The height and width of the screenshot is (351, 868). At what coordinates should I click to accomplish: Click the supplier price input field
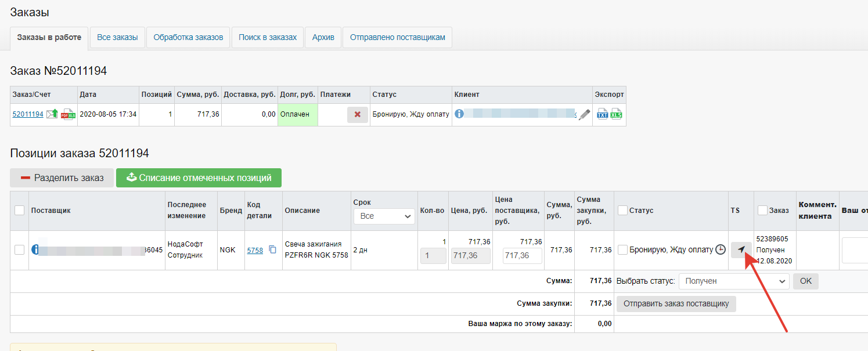pos(522,255)
